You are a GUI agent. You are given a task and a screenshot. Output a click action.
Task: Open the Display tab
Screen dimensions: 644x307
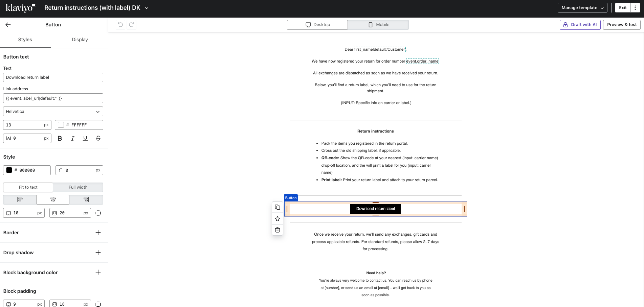pos(80,40)
